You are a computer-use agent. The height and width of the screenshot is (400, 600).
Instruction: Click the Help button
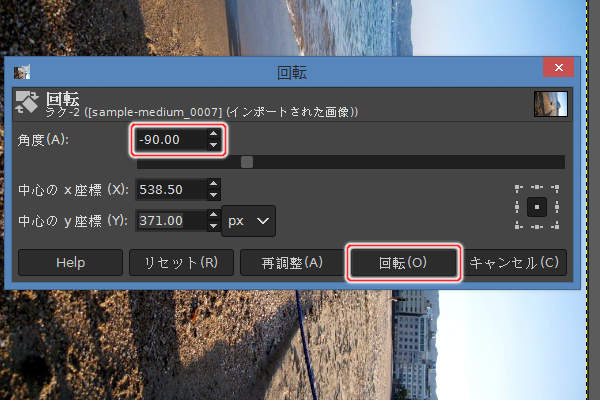click(70, 263)
